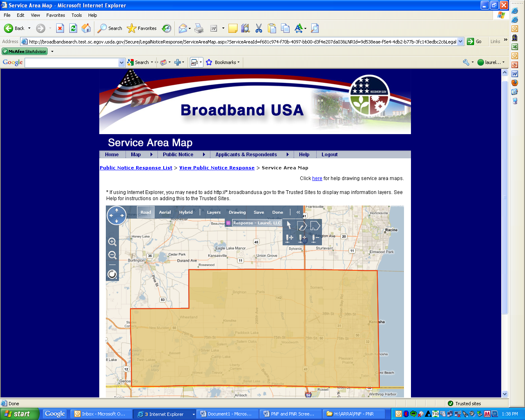Click the map zoom in magnifier
This screenshot has height=420, width=525.
112,242
